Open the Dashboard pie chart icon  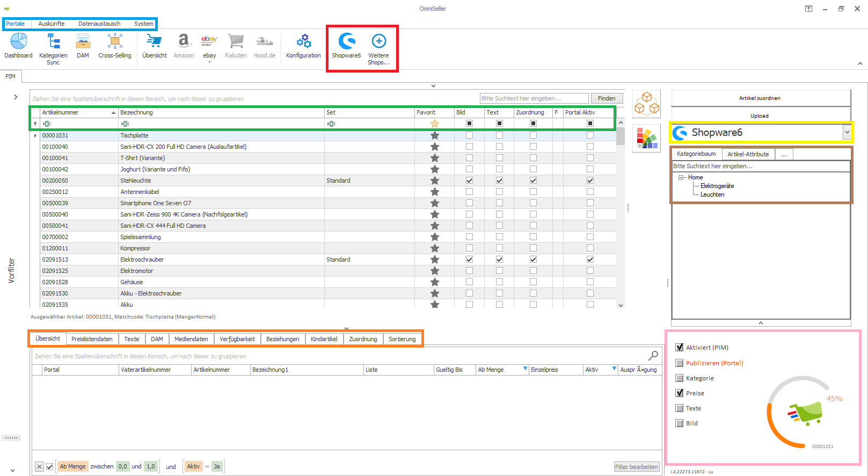click(19, 41)
